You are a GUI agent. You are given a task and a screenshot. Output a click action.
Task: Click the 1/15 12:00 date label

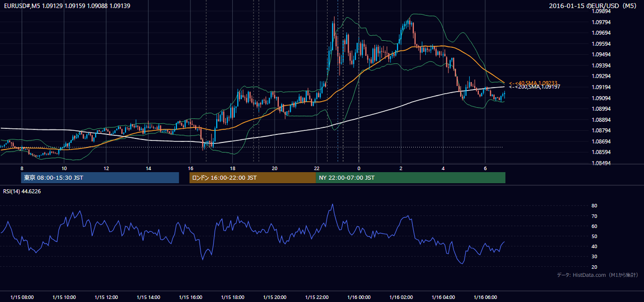[106, 297]
